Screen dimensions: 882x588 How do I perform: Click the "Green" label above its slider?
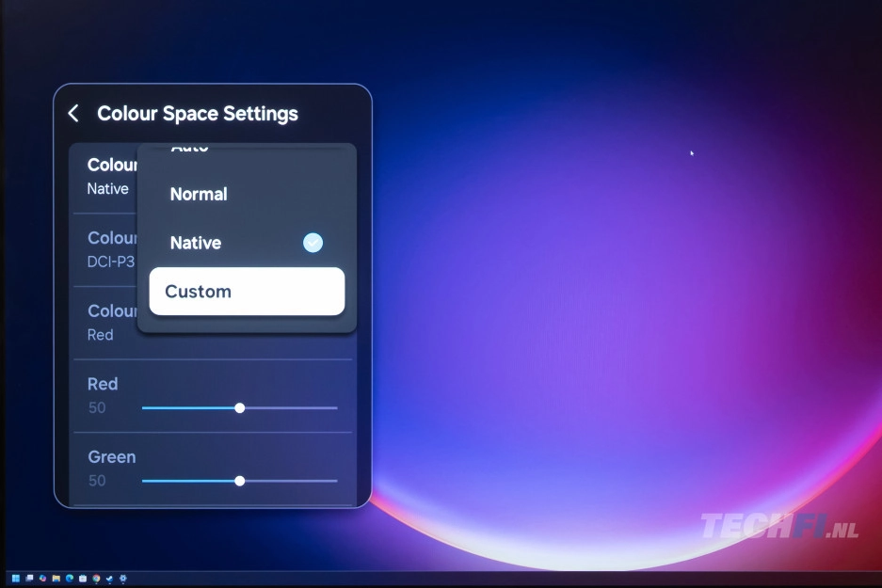click(x=111, y=457)
